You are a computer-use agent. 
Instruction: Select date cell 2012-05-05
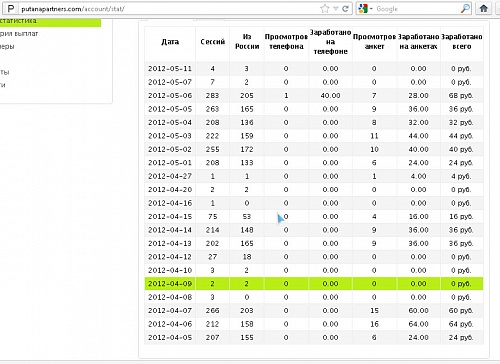pos(170,109)
